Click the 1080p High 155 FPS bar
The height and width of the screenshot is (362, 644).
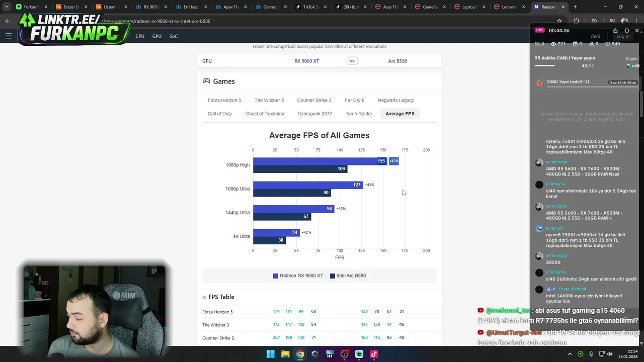pyautogui.click(x=320, y=161)
